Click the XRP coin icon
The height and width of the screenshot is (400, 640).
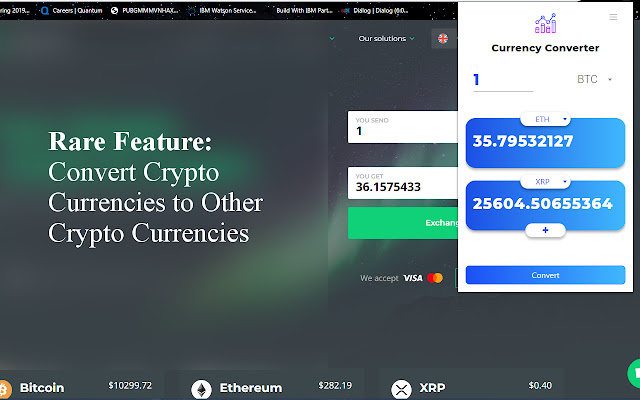click(x=401, y=389)
